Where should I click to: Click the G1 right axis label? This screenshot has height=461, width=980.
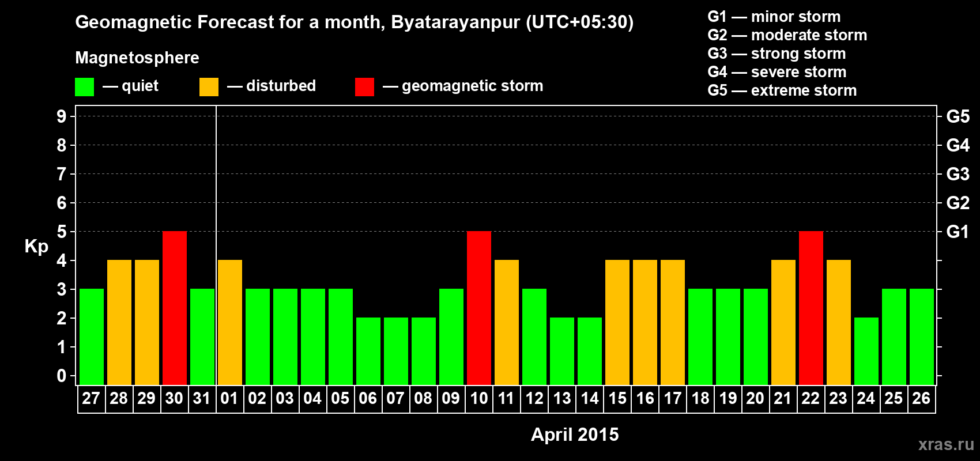coord(958,232)
